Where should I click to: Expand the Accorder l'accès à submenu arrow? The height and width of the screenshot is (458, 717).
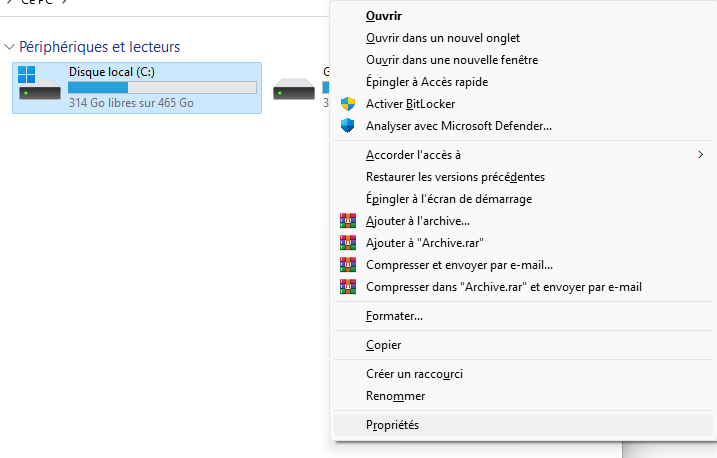tap(701, 155)
